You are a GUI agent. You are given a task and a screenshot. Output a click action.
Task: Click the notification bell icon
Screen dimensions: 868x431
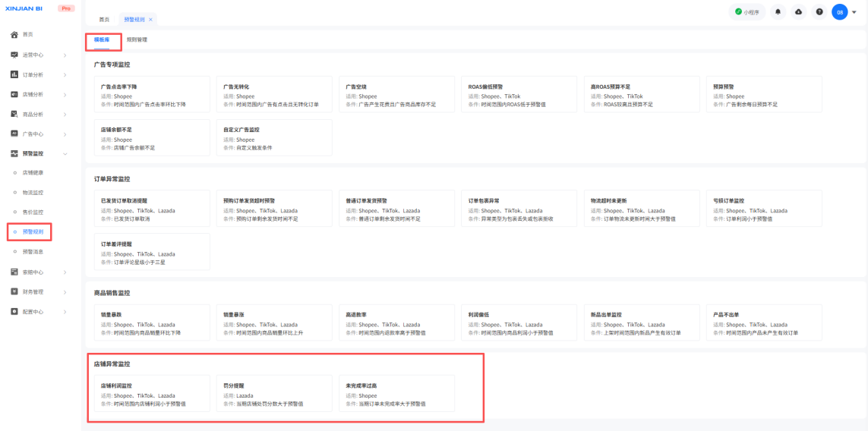click(x=778, y=12)
